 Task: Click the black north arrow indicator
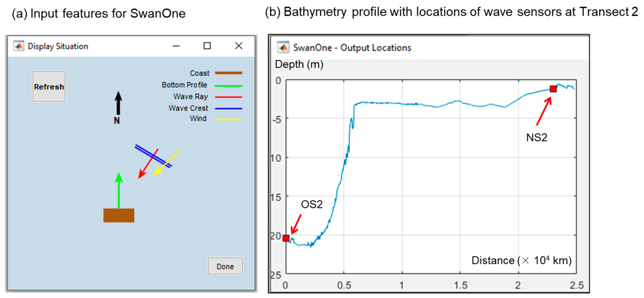tap(118, 103)
